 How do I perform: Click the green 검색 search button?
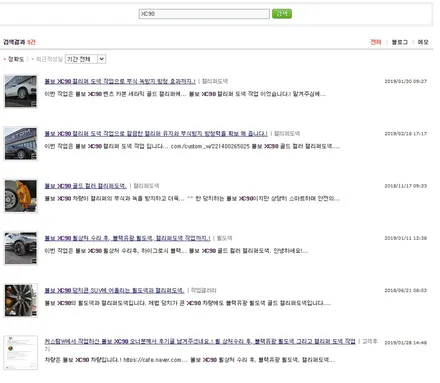(282, 14)
